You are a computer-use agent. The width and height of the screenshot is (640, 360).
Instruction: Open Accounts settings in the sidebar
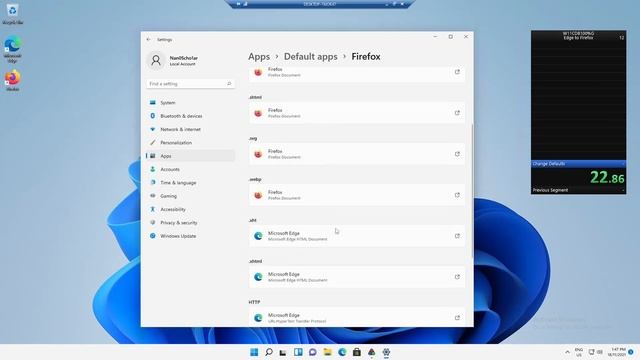click(190, 169)
